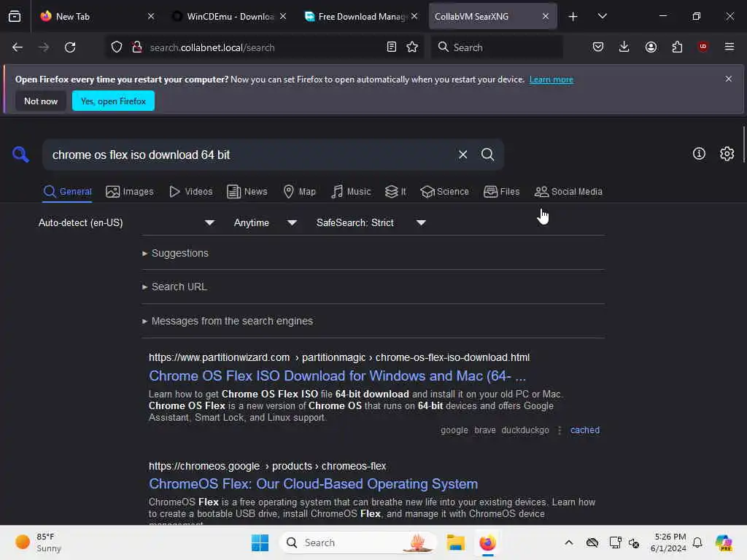Open Chrome OS Flex ISO Download result

tap(337, 376)
